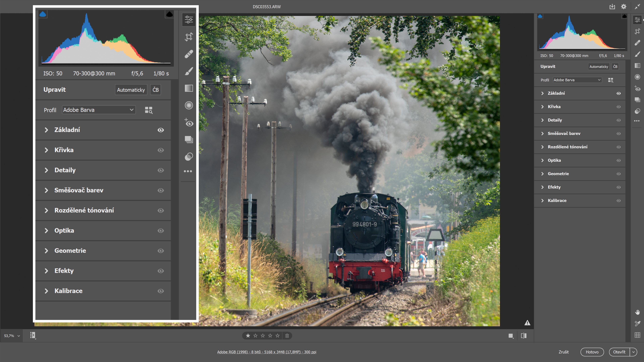Select the Red Eye removal tool in right toolbar
Screen dimensions: 644x362
[x=637, y=88]
